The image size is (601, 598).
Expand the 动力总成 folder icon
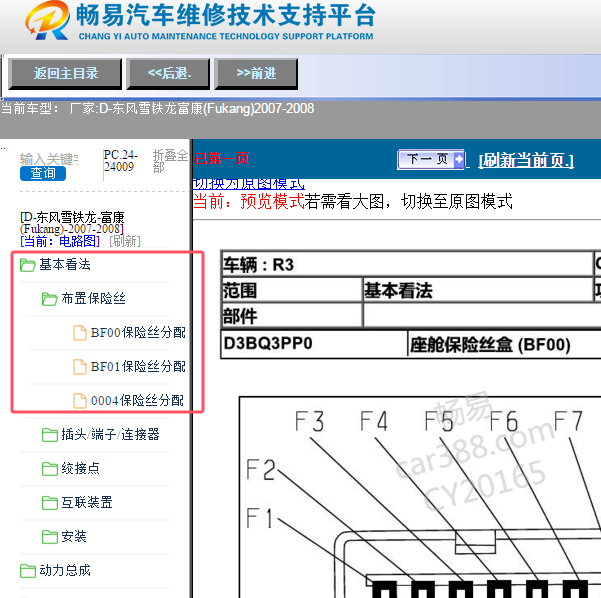tap(28, 571)
